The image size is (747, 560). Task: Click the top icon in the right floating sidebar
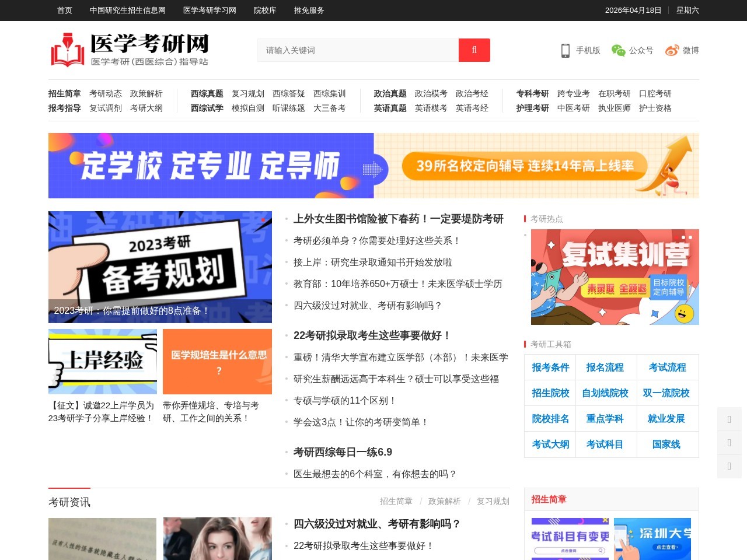(729, 419)
